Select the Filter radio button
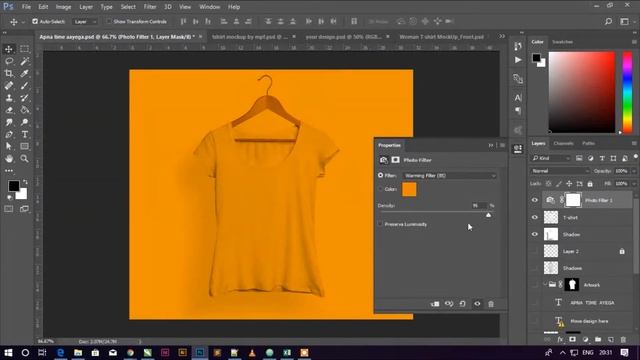 point(380,175)
